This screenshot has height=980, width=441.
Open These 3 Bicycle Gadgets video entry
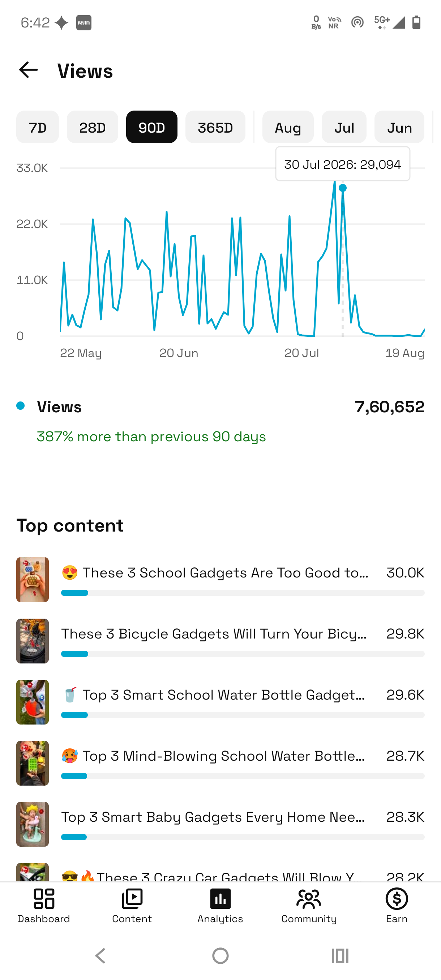[x=220, y=641]
